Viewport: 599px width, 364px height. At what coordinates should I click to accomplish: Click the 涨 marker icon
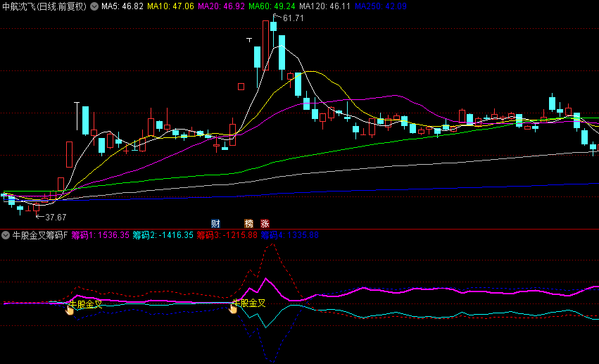pos(265,224)
